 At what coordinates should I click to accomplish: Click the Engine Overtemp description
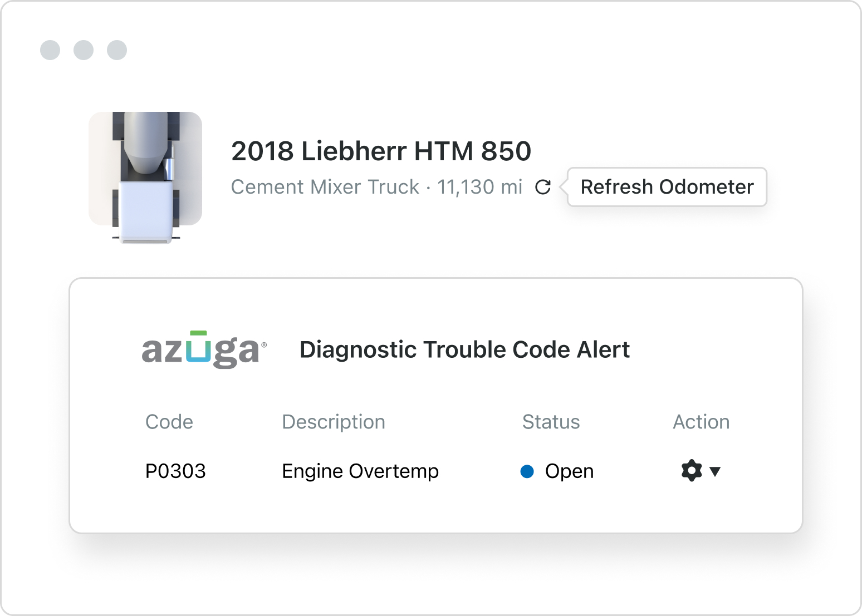click(x=360, y=471)
